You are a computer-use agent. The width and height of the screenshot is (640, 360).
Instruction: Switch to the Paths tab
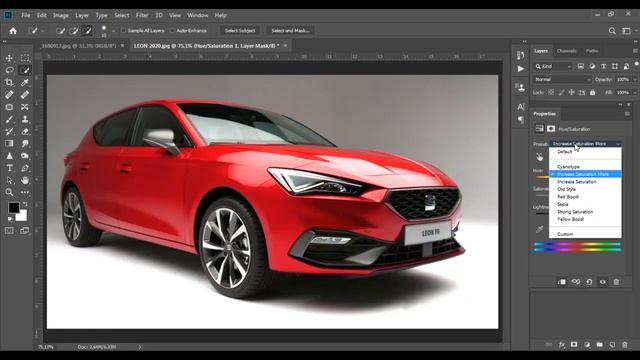[x=592, y=51]
